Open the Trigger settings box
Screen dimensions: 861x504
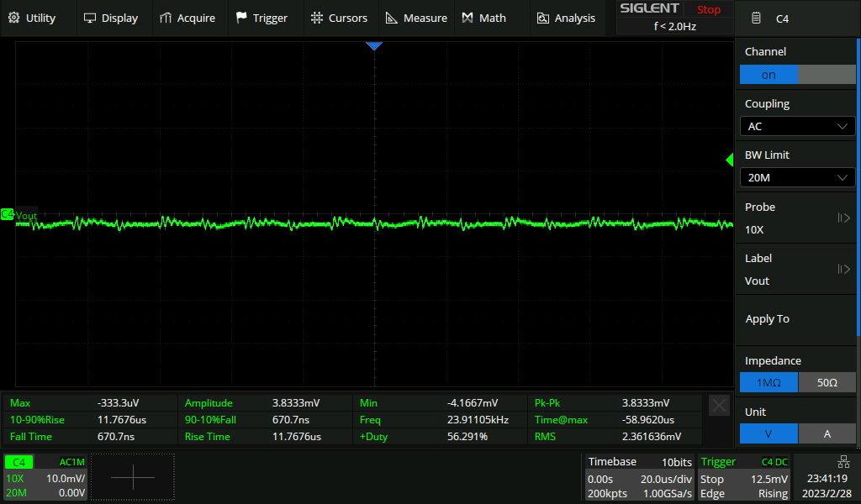tap(743, 478)
